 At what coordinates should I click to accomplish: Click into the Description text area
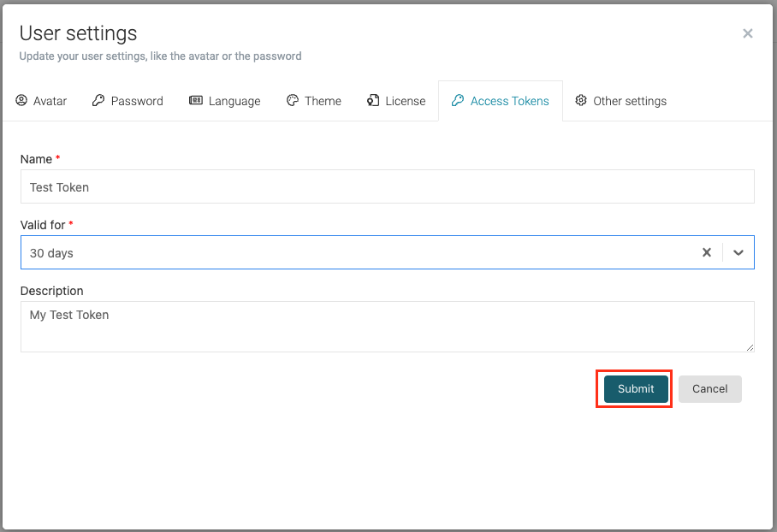click(x=387, y=326)
